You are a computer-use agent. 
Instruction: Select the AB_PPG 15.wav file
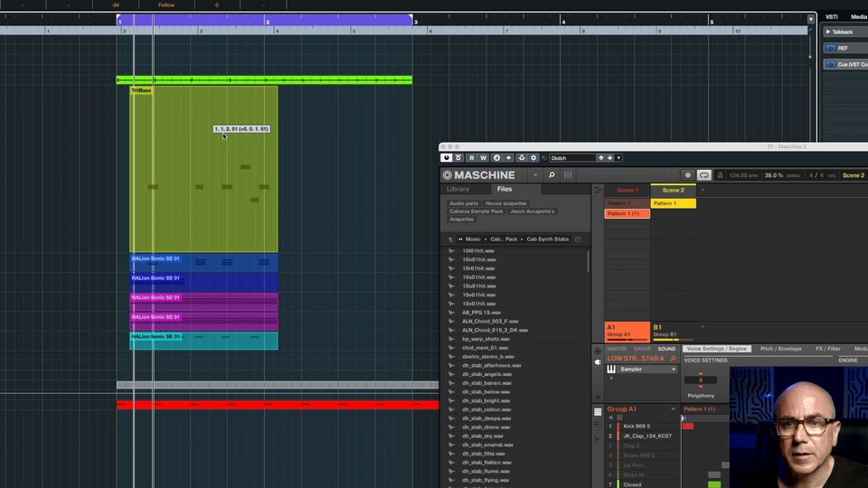pyautogui.click(x=481, y=313)
